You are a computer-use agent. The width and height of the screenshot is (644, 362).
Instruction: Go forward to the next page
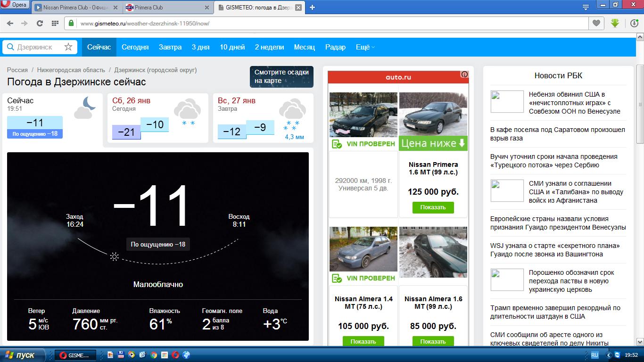[x=25, y=23]
